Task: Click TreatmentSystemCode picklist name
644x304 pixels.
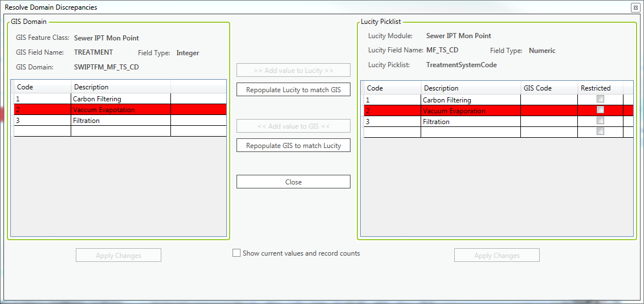Action: (x=462, y=65)
